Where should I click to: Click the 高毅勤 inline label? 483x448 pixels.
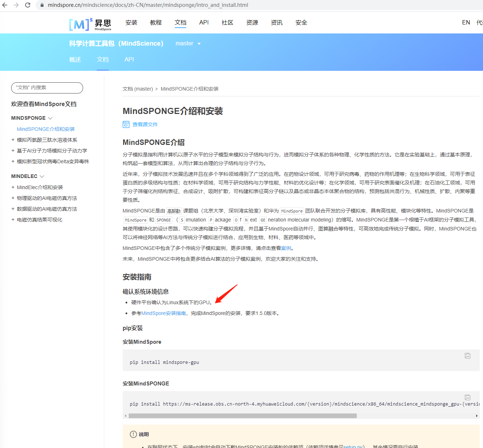pos(174,211)
